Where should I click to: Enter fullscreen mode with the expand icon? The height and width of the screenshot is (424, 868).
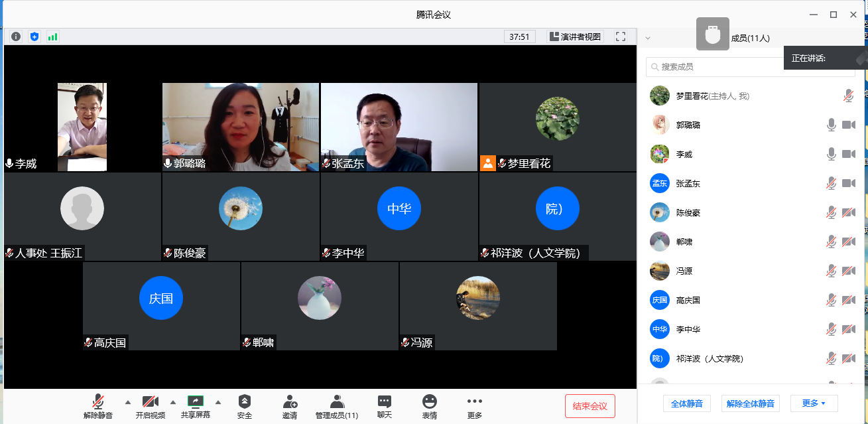(621, 36)
